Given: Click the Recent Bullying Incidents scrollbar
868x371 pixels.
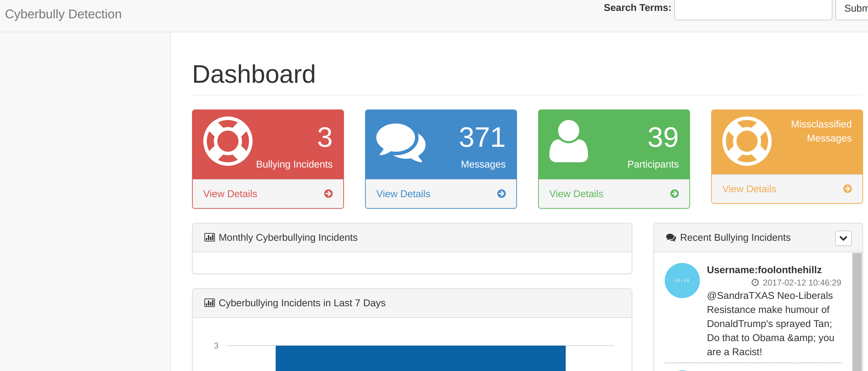Looking at the screenshot, I should point(857,312).
